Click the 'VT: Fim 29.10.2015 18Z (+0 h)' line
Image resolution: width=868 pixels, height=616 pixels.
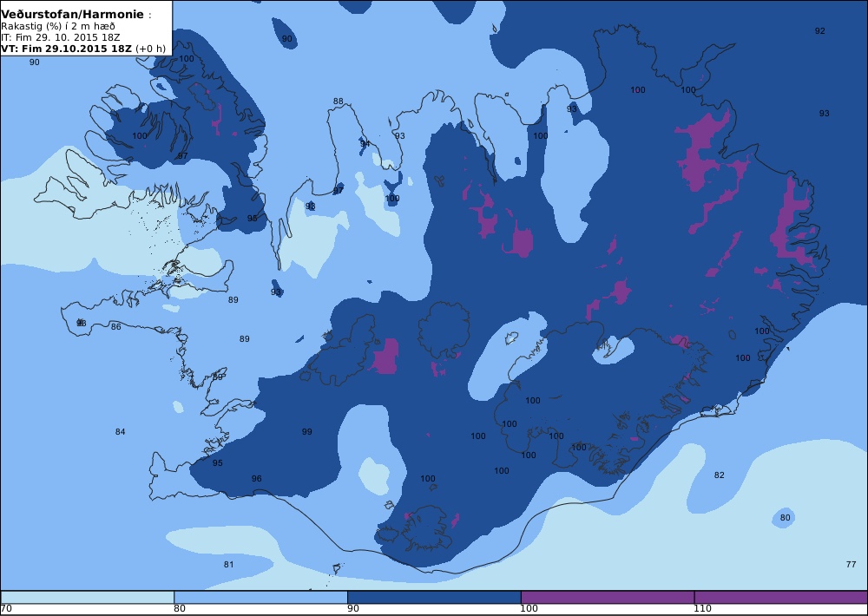pyautogui.click(x=83, y=48)
